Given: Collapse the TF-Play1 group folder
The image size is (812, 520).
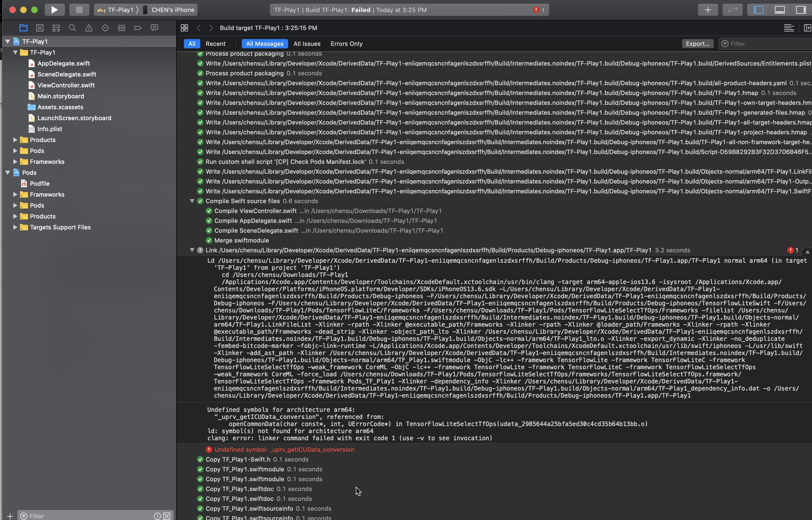Looking at the screenshot, I should tap(15, 52).
